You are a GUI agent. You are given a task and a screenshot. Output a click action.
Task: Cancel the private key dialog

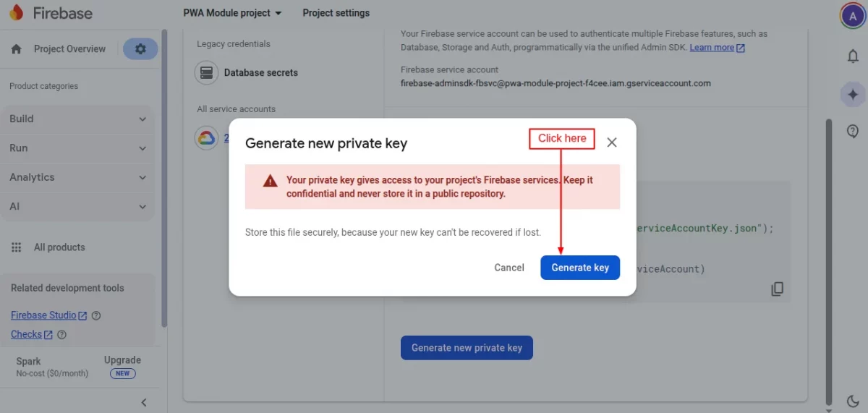[509, 268]
